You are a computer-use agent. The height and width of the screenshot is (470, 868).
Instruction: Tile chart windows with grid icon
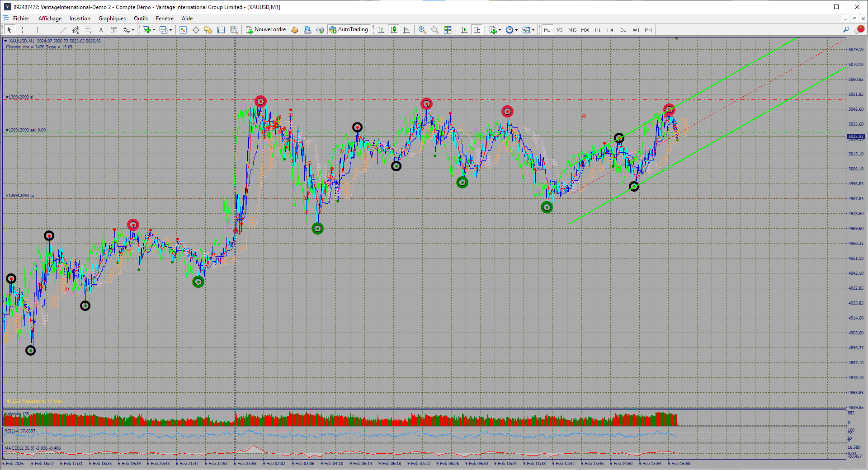[x=448, y=30]
